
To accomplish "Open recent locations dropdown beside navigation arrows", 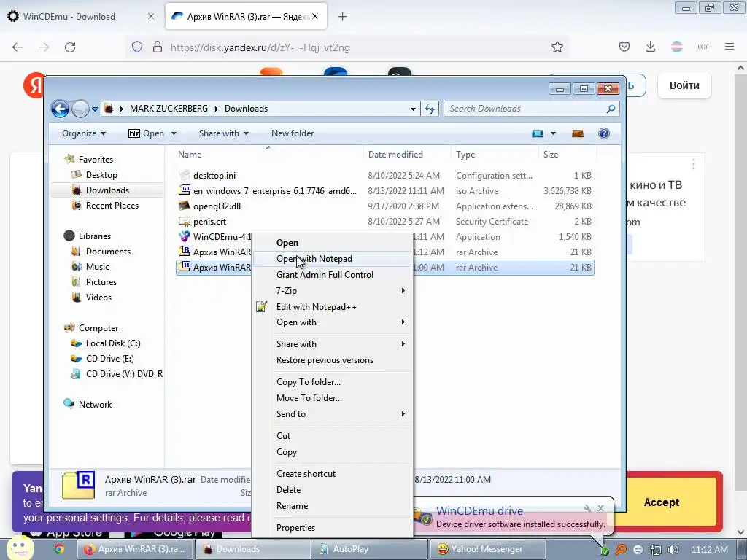I will click(95, 109).
